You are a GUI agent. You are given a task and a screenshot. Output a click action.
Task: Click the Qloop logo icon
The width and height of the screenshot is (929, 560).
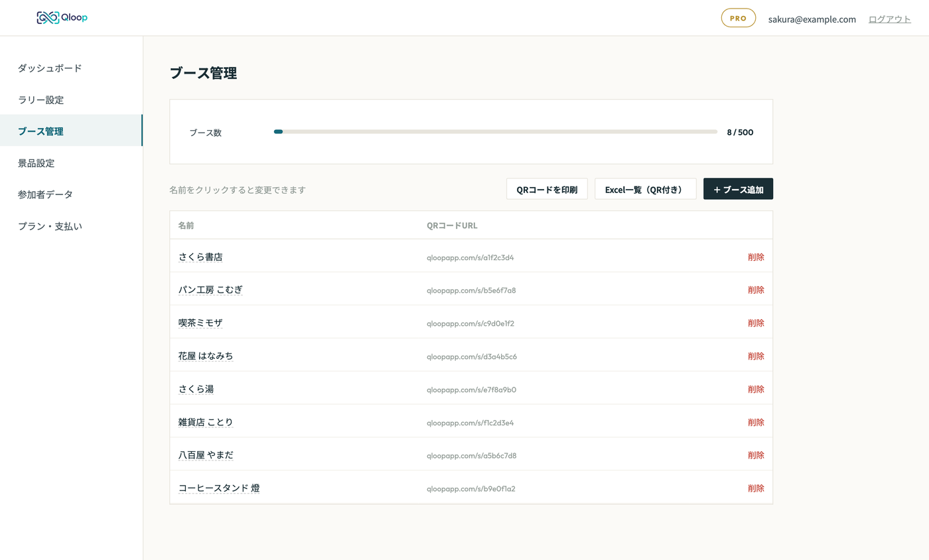click(48, 18)
